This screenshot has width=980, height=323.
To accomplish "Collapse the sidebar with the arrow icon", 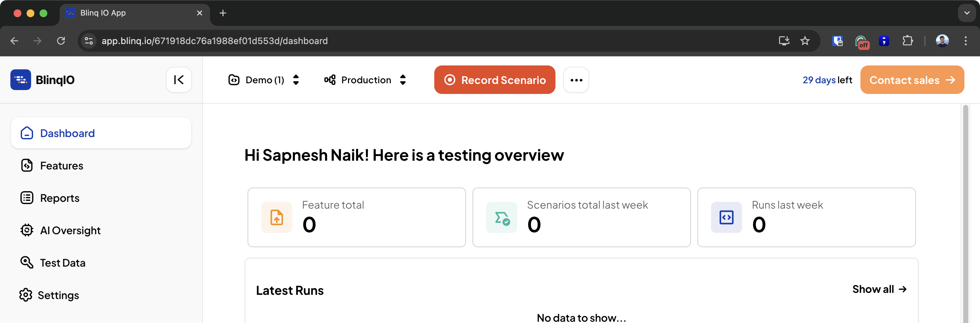I will point(179,80).
